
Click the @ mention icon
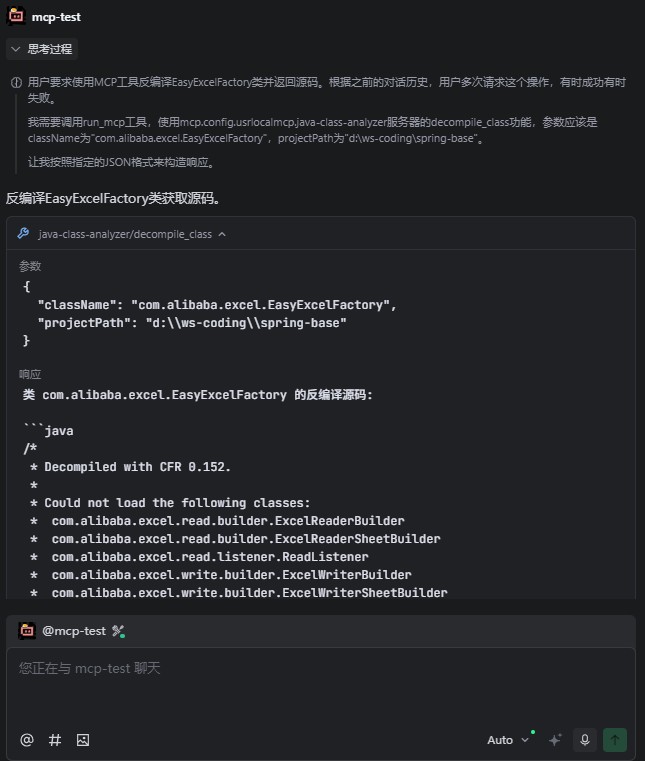27,740
